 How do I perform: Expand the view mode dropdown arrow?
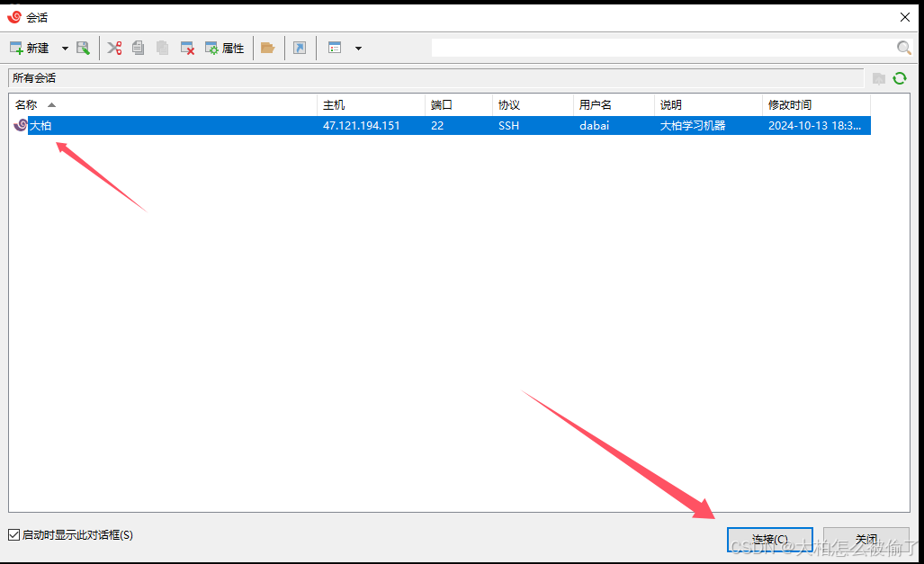[358, 49]
